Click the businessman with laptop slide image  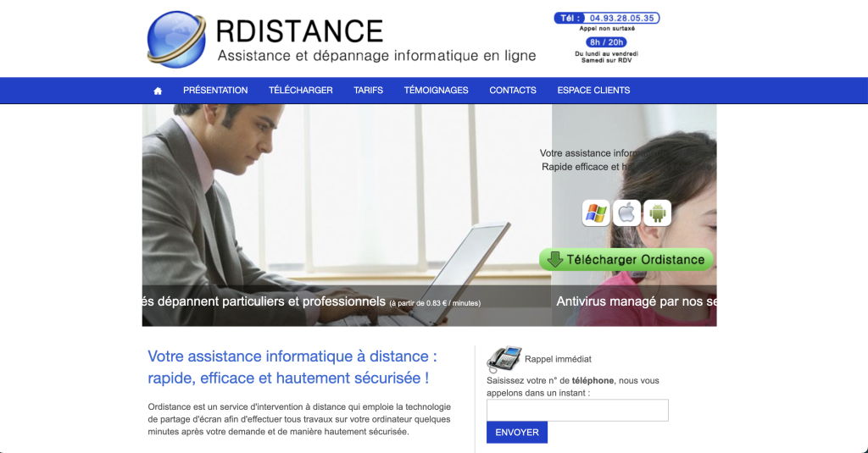347,215
